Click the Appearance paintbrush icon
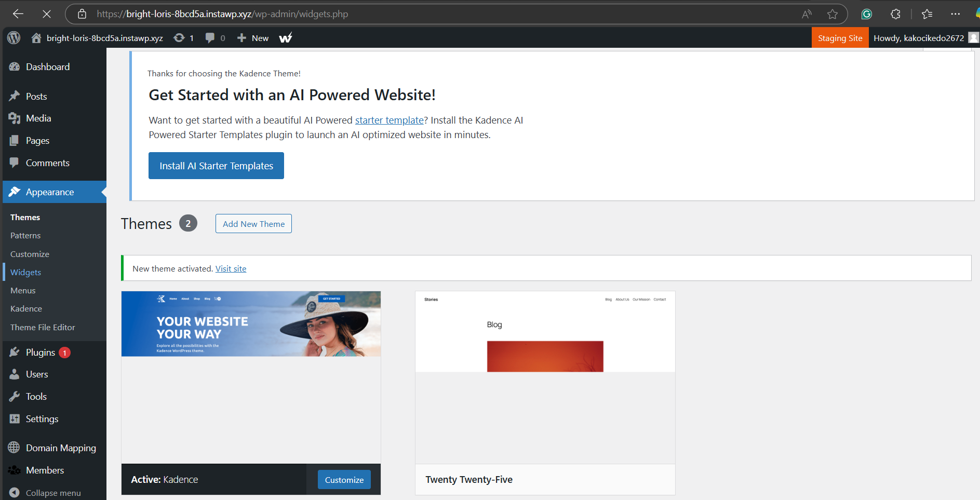This screenshot has width=980, height=500. click(x=15, y=192)
